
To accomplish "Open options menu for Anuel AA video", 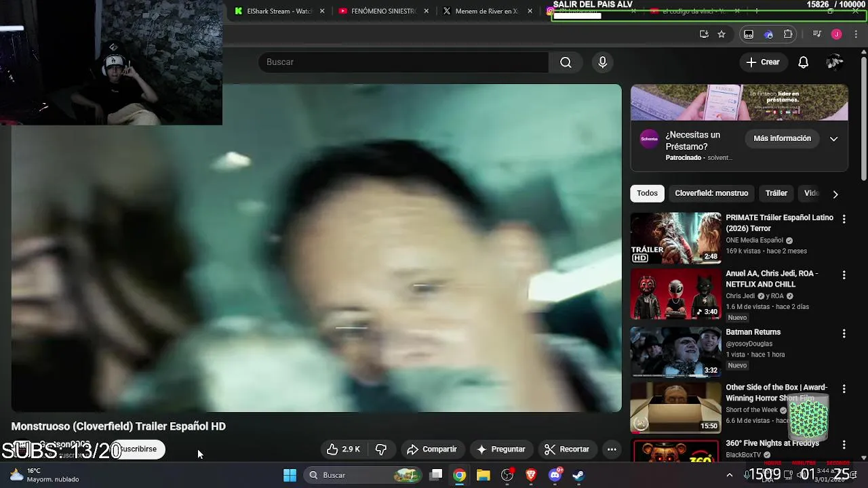I will 844,275.
